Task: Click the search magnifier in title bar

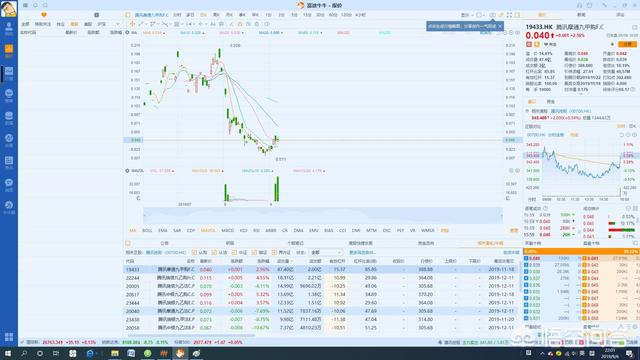Action: [36, 5]
